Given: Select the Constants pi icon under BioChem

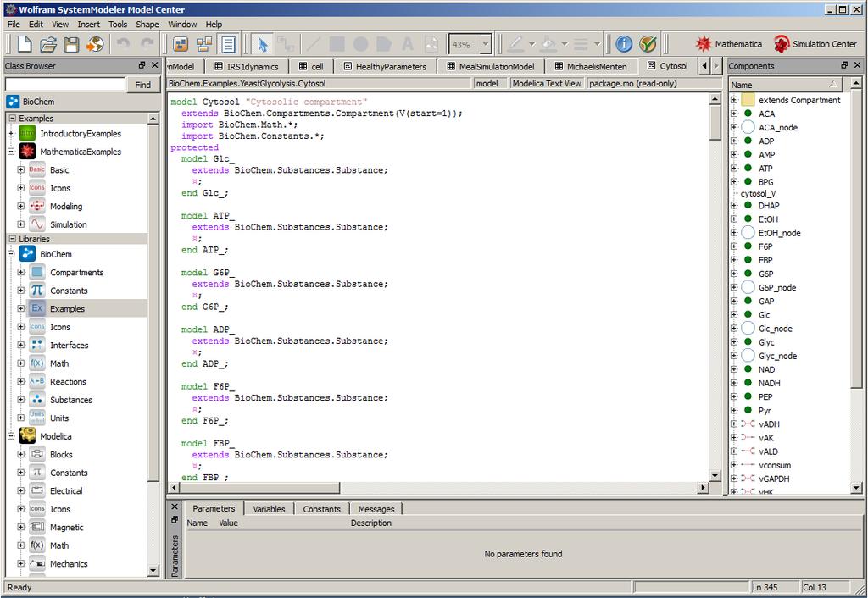Looking at the screenshot, I should [x=37, y=290].
